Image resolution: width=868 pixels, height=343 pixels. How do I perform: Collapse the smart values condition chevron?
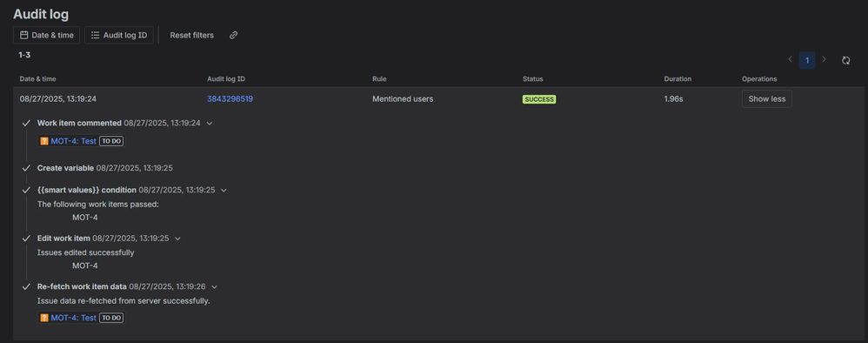pos(224,190)
